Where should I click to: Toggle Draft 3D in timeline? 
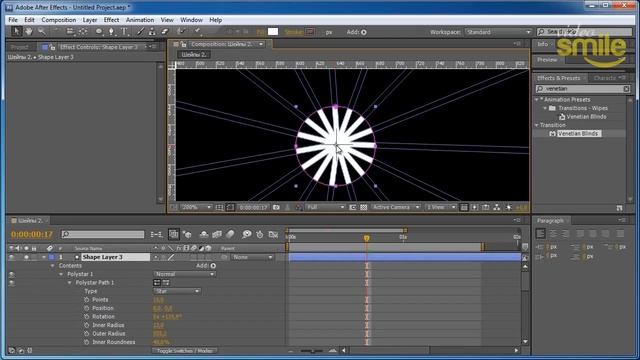coord(187,234)
